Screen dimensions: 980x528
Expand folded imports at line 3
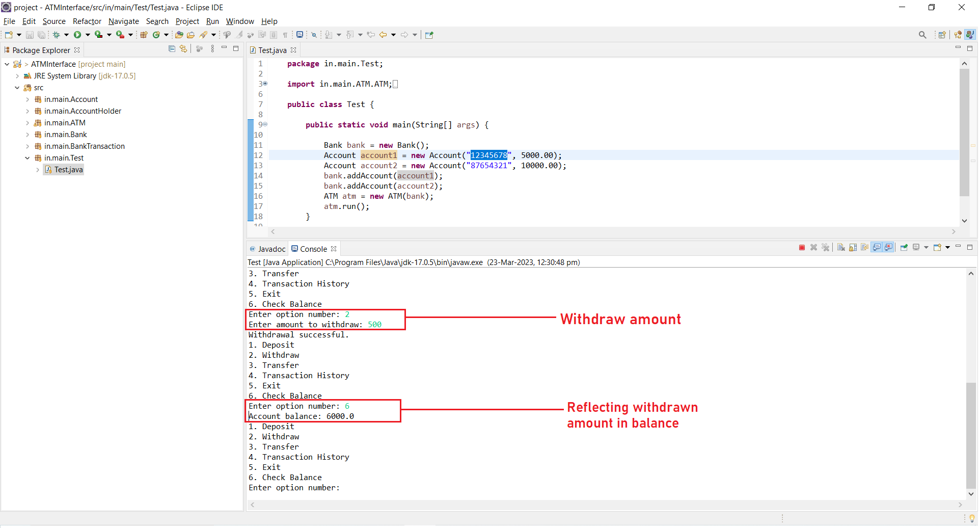(x=265, y=84)
